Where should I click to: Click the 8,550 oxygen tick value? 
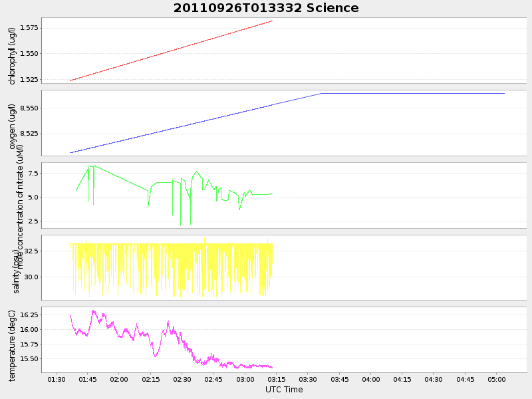pyautogui.click(x=29, y=108)
